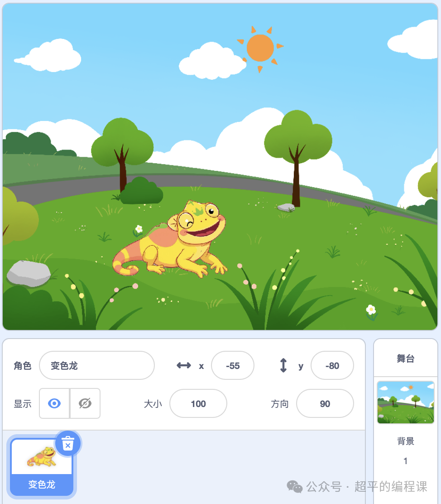Click the 背景 backdrop label

(x=406, y=441)
